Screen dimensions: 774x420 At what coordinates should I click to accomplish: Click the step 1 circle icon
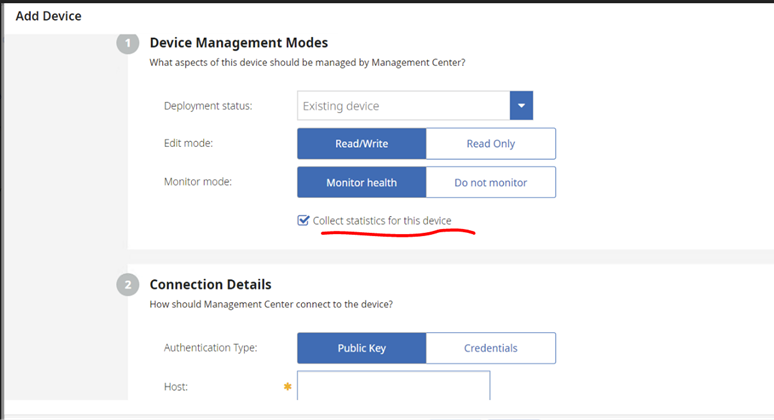coord(128,44)
